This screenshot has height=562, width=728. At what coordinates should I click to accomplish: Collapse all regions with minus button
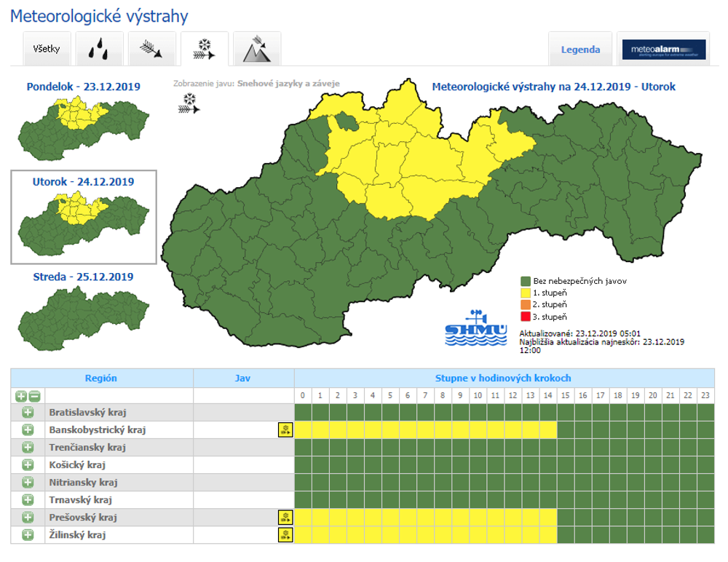tap(34, 396)
